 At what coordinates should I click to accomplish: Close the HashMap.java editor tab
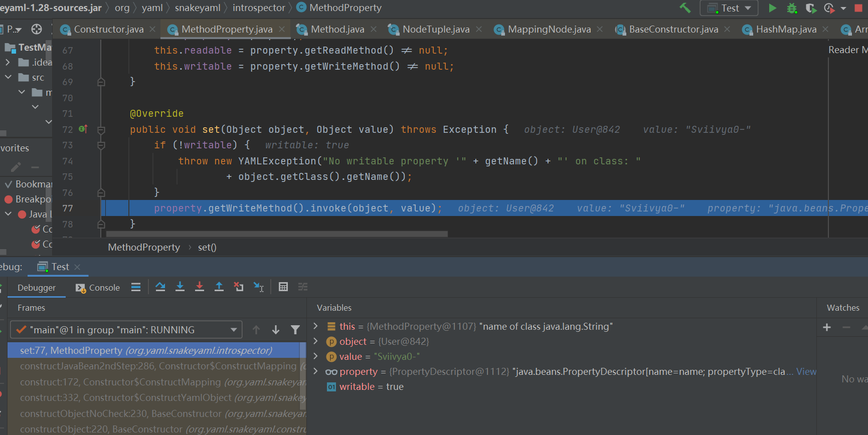(825, 30)
